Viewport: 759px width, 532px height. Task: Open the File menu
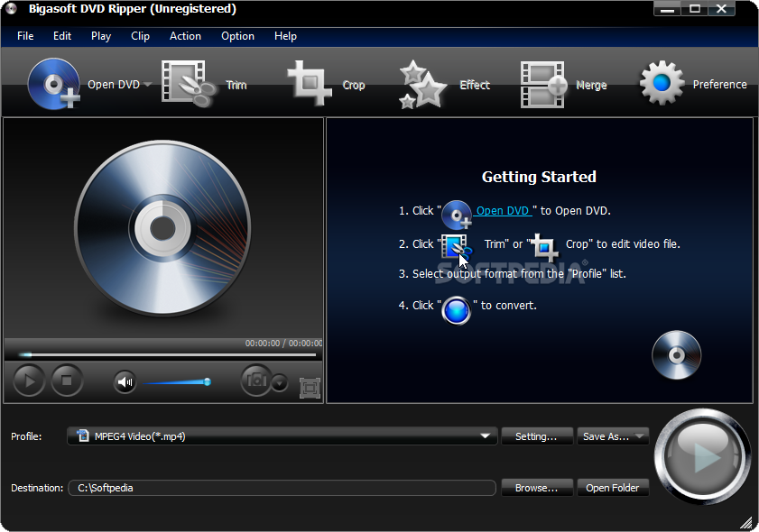pos(25,36)
